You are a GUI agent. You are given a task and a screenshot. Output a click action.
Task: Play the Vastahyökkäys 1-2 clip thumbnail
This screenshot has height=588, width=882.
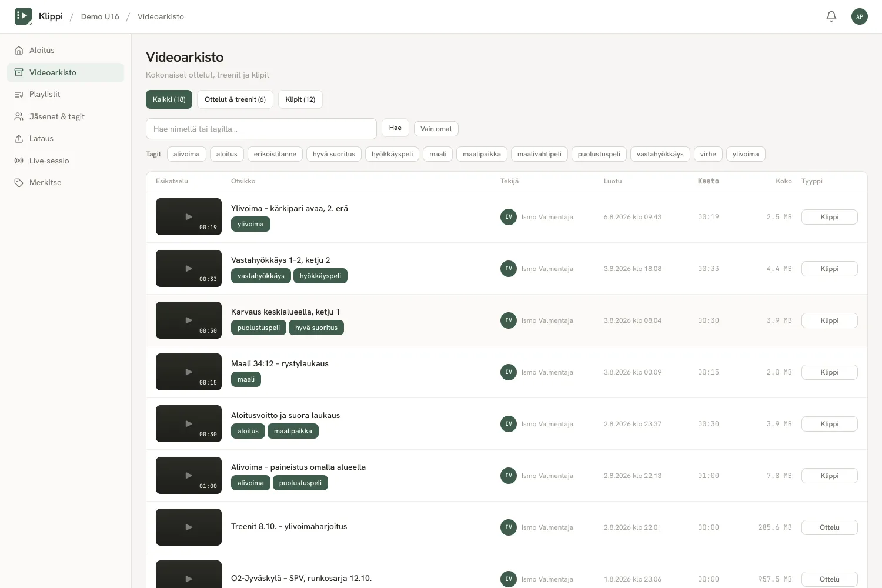coord(189,269)
